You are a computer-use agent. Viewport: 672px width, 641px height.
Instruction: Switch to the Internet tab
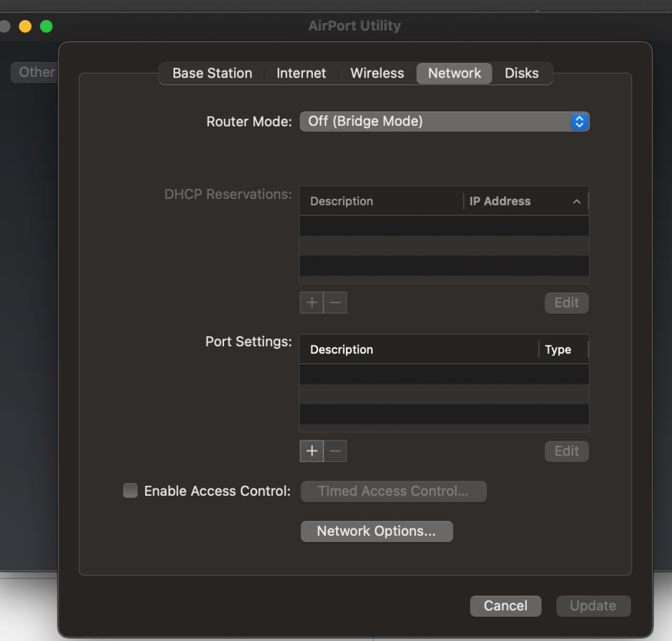pyautogui.click(x=301, y=73)
